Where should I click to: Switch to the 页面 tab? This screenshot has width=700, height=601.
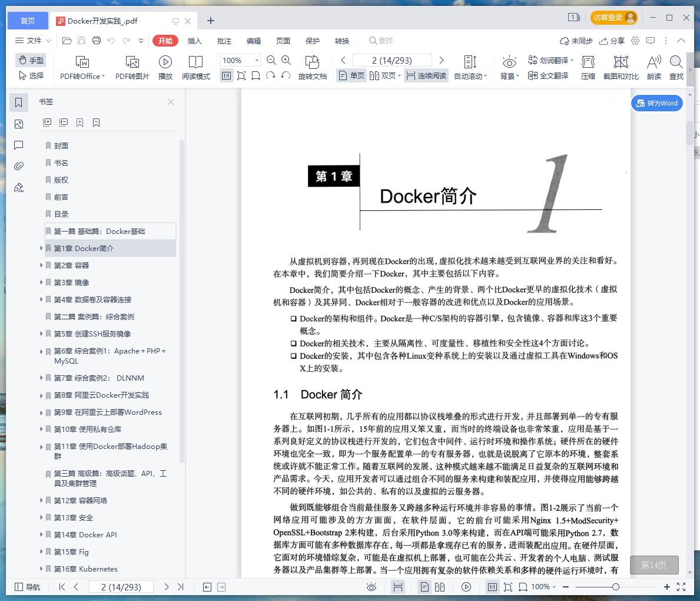[283, 41]
